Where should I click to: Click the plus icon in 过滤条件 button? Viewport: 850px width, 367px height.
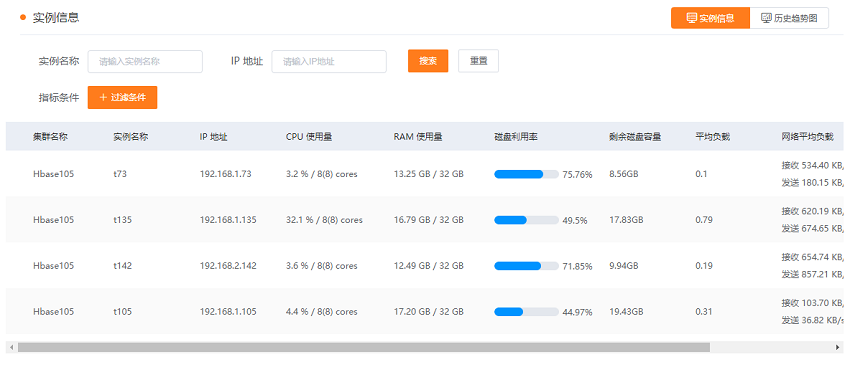[104, 98]
